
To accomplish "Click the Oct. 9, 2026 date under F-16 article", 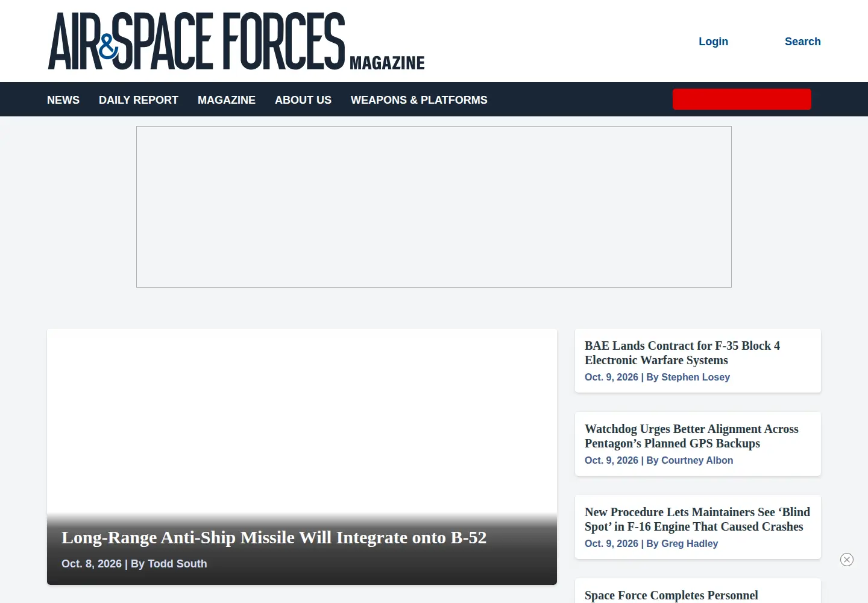I will [611, 543].
